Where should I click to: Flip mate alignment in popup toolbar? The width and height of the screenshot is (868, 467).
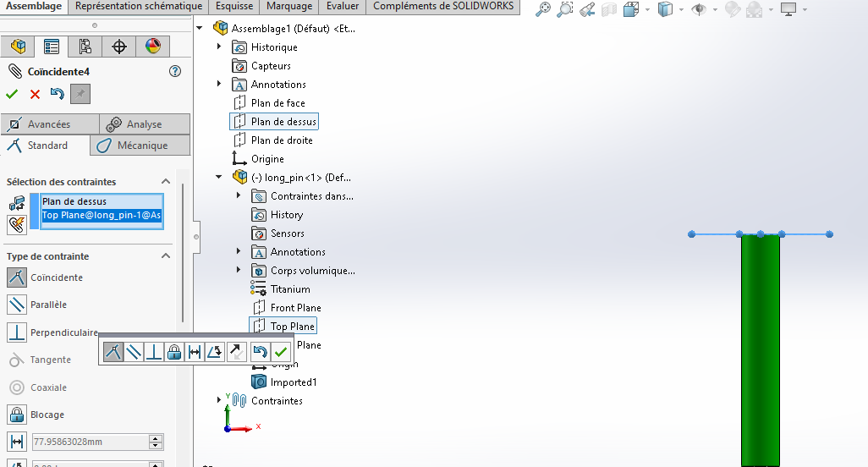click(x=236, y=352)
